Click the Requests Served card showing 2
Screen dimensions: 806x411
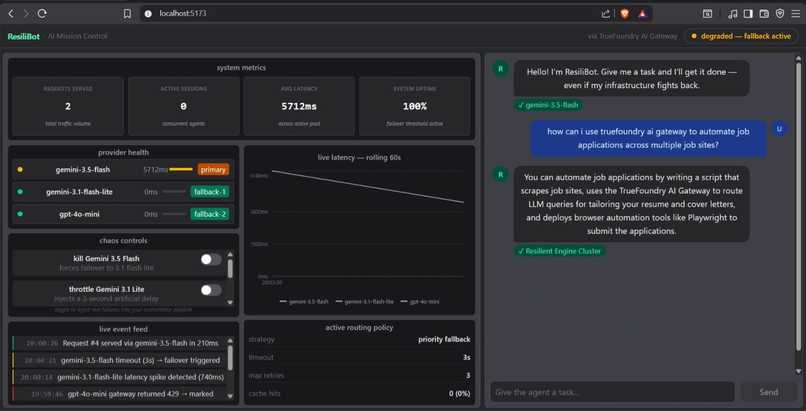68,106
